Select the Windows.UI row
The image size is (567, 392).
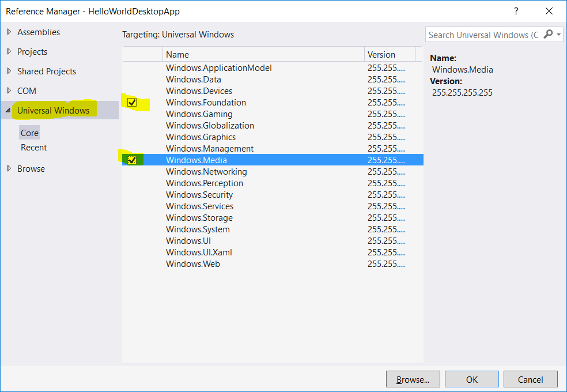[273, 241]
